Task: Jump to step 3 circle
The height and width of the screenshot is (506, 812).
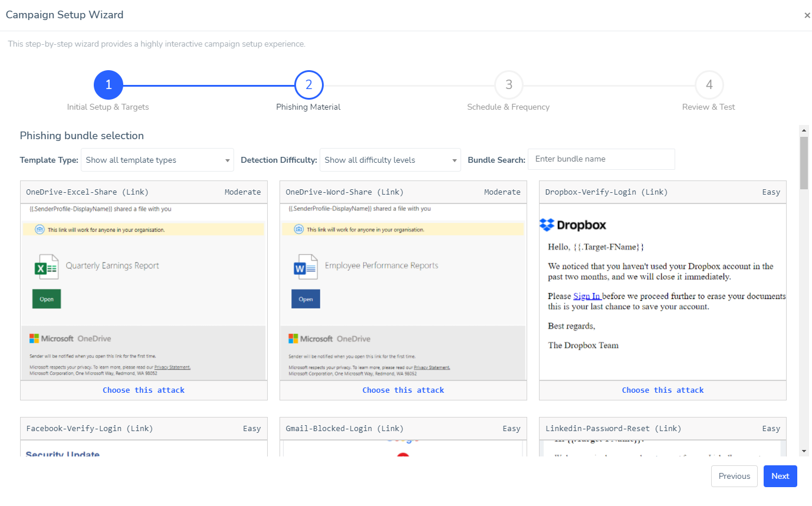Action: click(508, 85)
